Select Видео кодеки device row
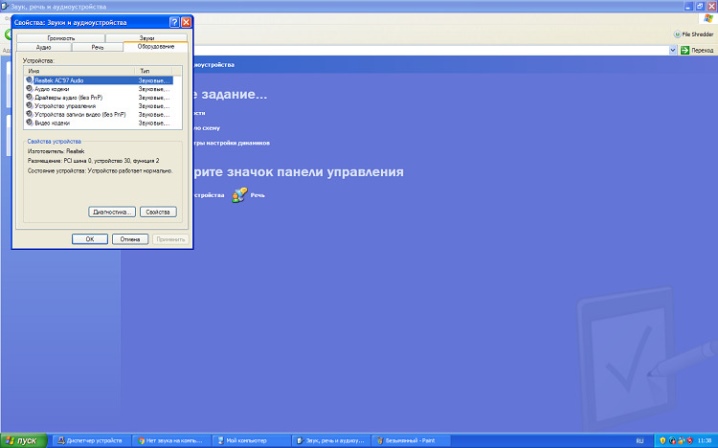 [99, 123]
